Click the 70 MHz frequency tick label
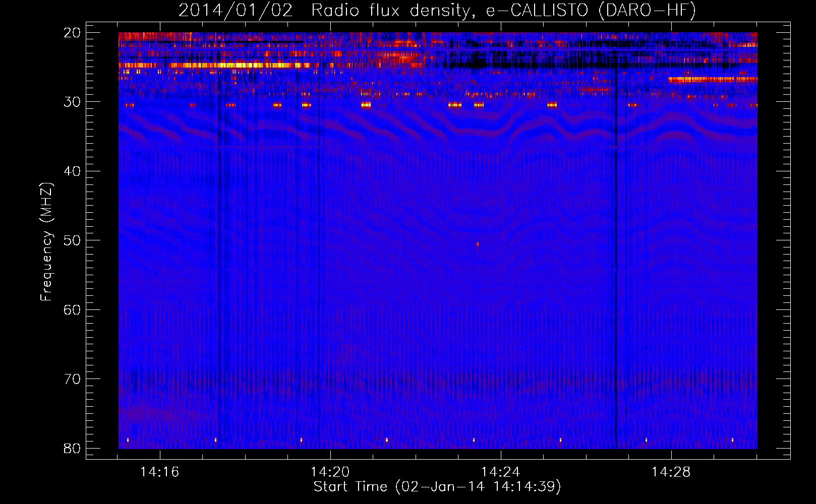The height and width of the screenshot is (504, 816). coord(72,379)
